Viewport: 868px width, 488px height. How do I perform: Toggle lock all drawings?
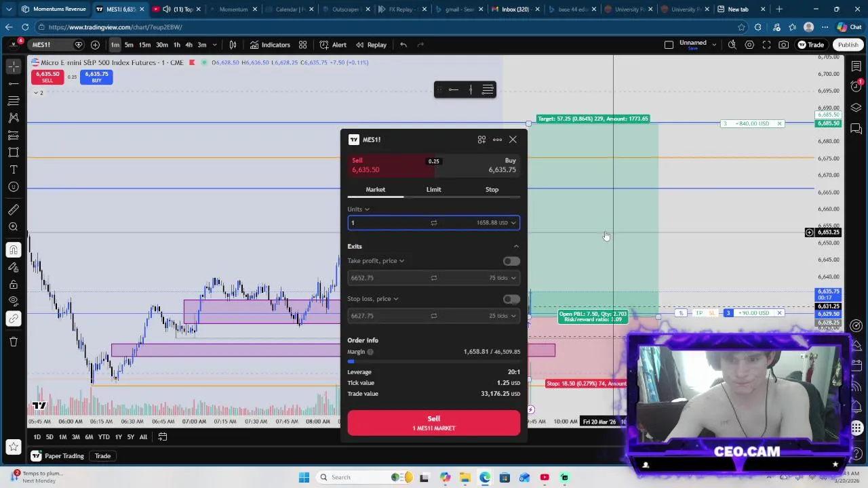pos(14,284)
